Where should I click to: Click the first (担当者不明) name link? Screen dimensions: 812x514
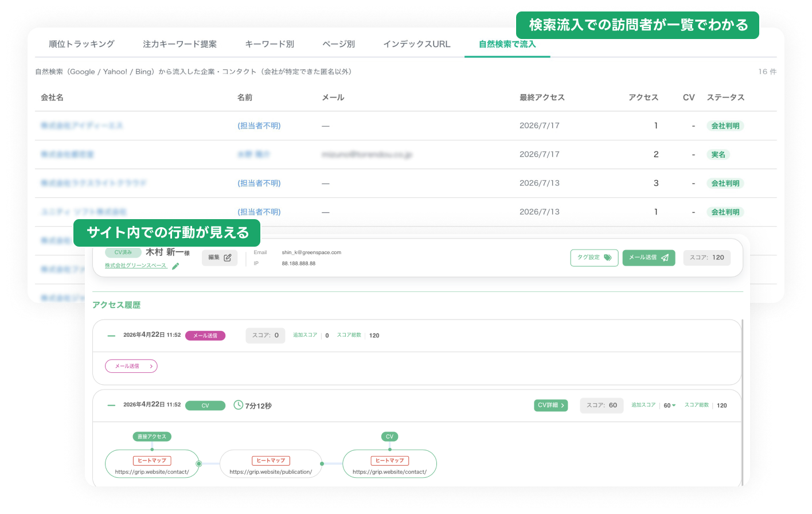tap(259, 126)
